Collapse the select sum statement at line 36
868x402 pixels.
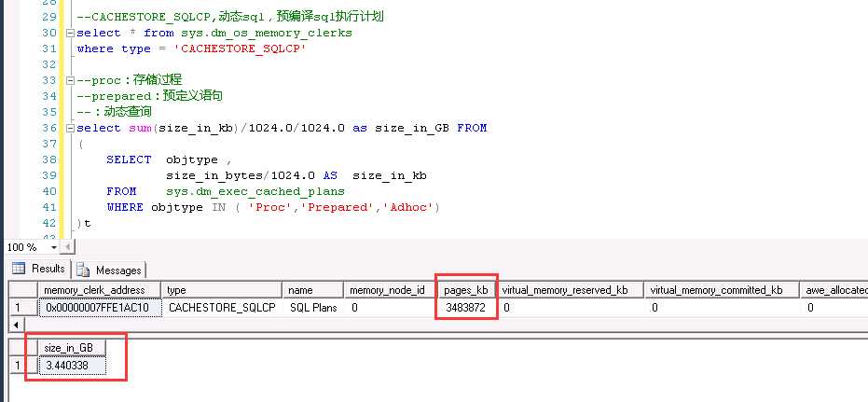(x=70, y=129)
